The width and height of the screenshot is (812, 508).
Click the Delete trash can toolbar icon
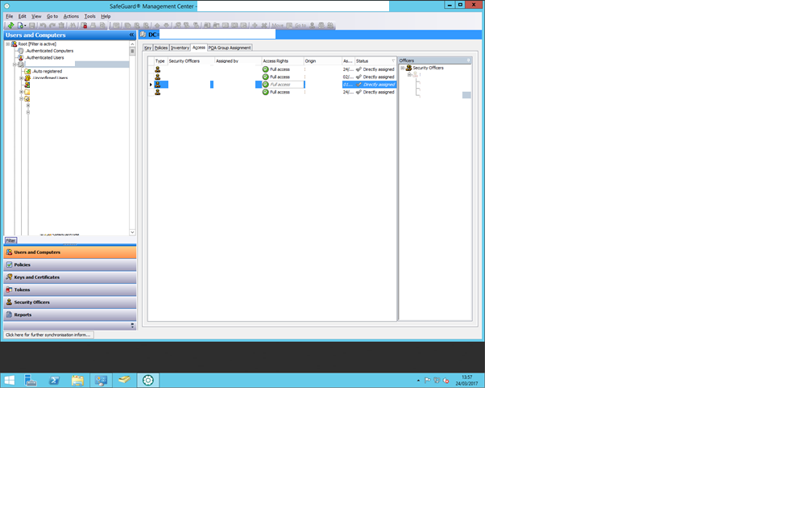[61, 25]
